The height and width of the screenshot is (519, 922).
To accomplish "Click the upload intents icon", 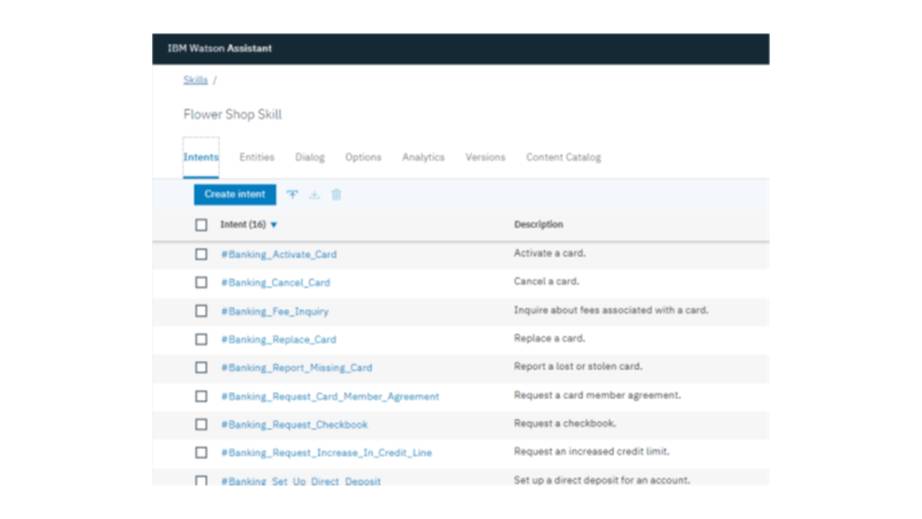I will 292,195.
